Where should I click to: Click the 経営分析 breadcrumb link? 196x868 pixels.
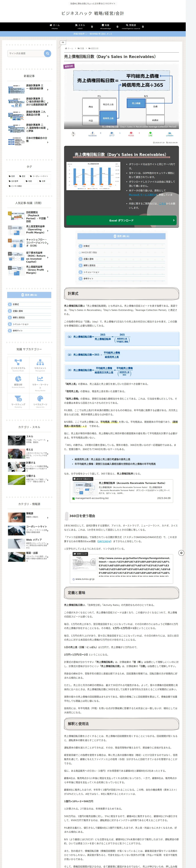pos(95,48)
